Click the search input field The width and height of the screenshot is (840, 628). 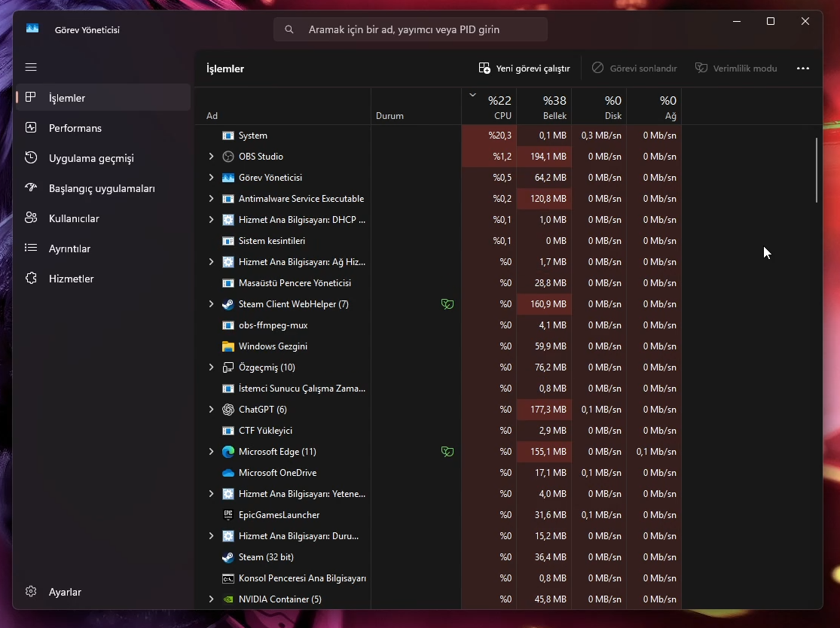coord(411,29)
